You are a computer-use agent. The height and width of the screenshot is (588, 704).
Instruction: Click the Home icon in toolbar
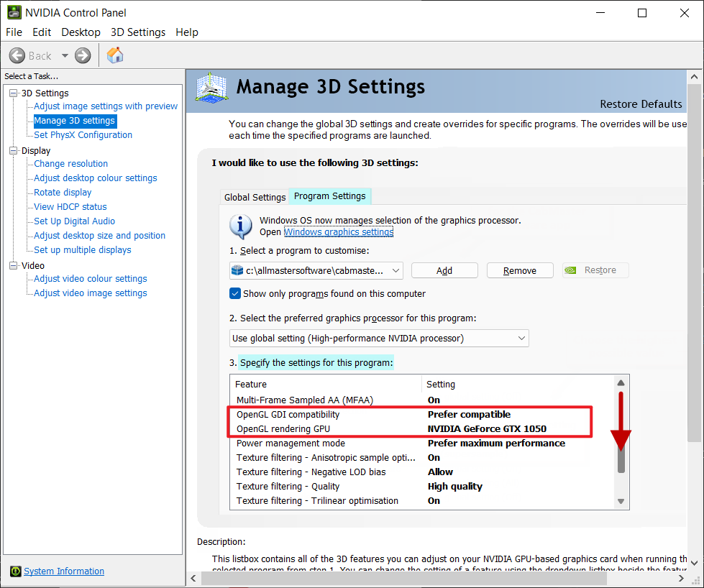115,55
